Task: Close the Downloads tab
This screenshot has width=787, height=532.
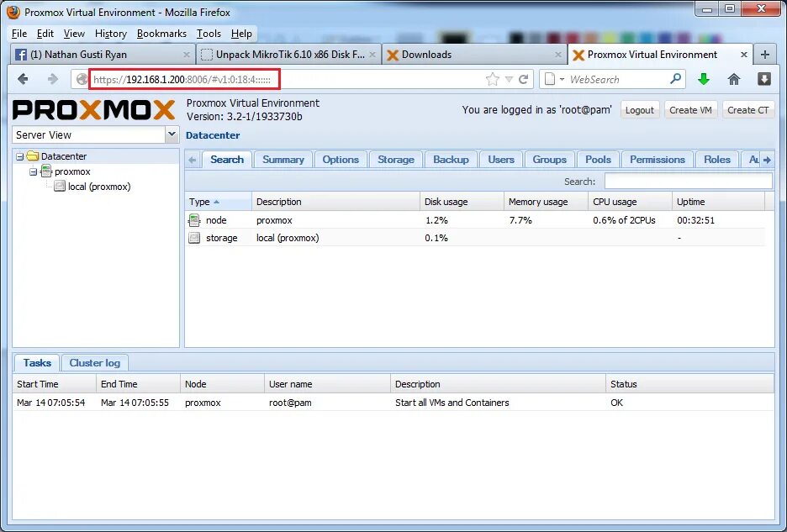Action: click(x=558, y=55)
